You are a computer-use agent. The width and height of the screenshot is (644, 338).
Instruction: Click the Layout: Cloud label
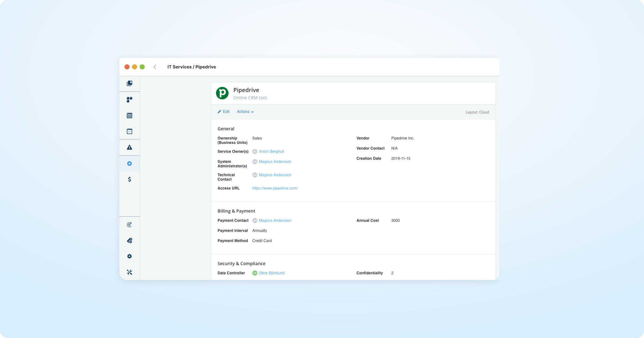pos(477,112)
